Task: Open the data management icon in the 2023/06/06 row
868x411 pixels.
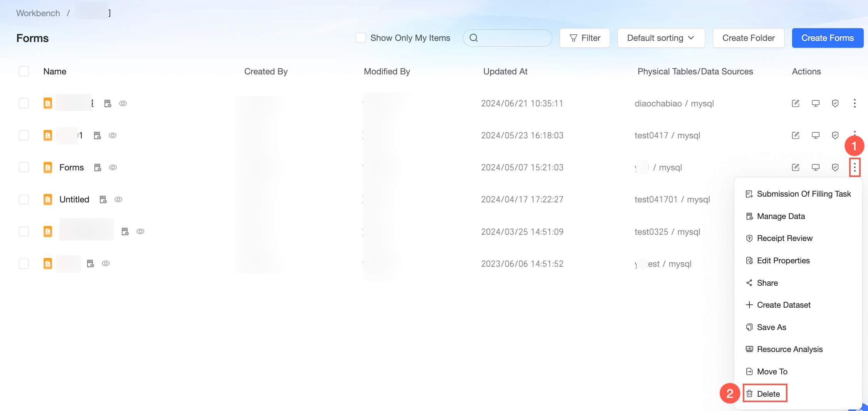Action: click(x=91, y=263)
